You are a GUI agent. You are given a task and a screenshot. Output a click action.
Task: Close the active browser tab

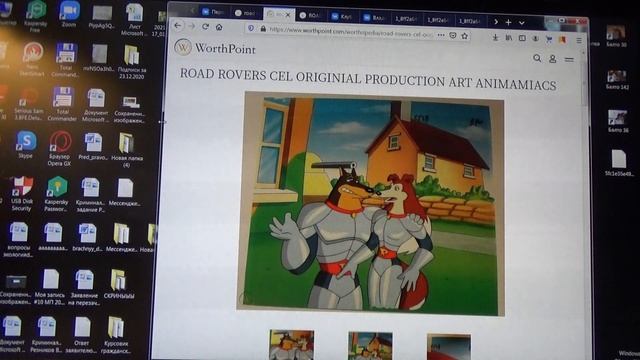288,15
